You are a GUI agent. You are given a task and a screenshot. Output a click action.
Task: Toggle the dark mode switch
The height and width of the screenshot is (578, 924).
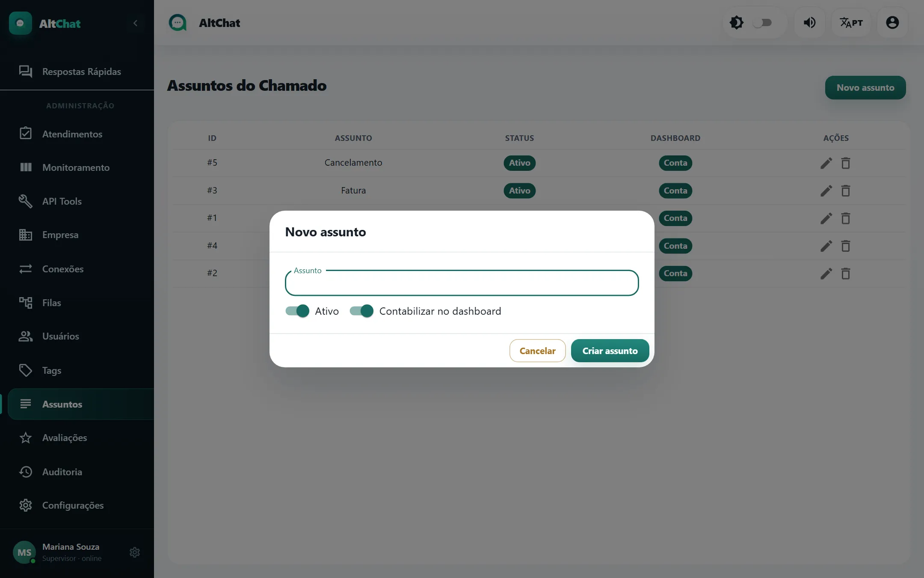pos(762,23)
